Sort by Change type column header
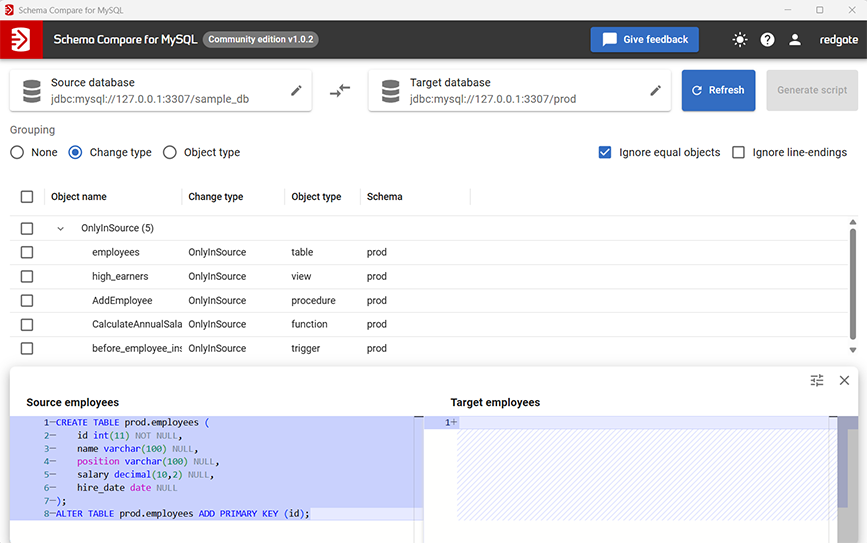 pos(215,197)
